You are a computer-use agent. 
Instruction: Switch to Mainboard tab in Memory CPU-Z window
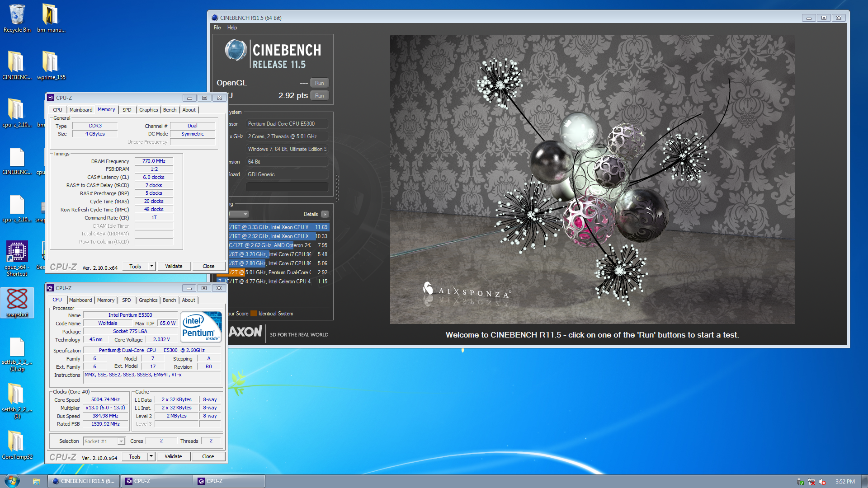click(81, 110)
